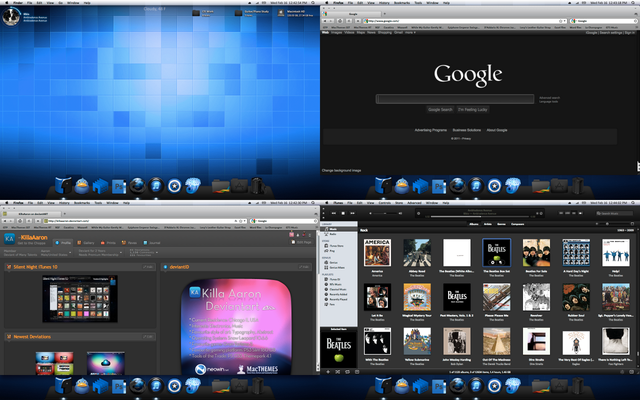Viewport: 640px width, 400px height.
Task: Click the Google Search button
Action: (x=440, y=109)
